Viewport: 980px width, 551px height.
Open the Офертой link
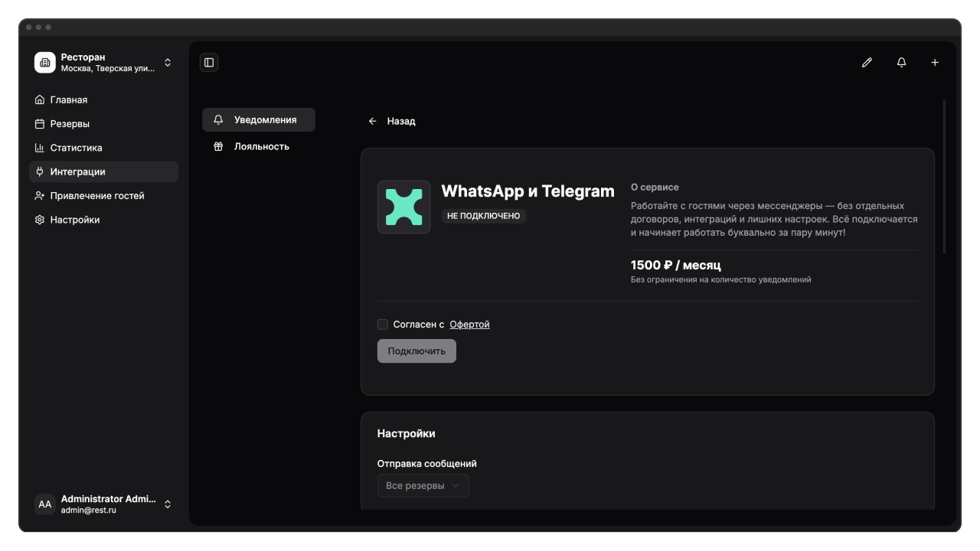click(x=469, y=324)
